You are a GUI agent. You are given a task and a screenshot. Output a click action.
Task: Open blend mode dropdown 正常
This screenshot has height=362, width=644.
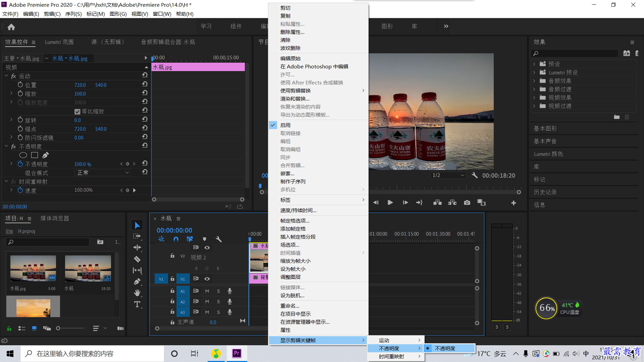click(102, 173)
